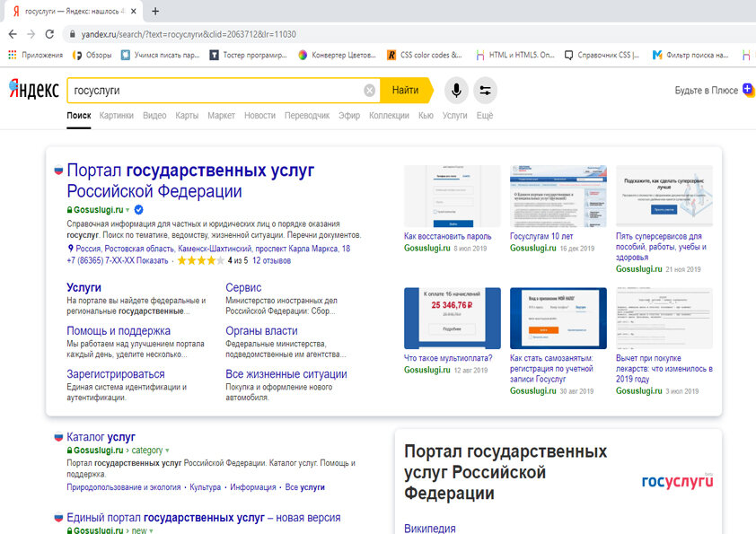Open the Эфир tab
756x534 pixels.
(x=349, y=116)
